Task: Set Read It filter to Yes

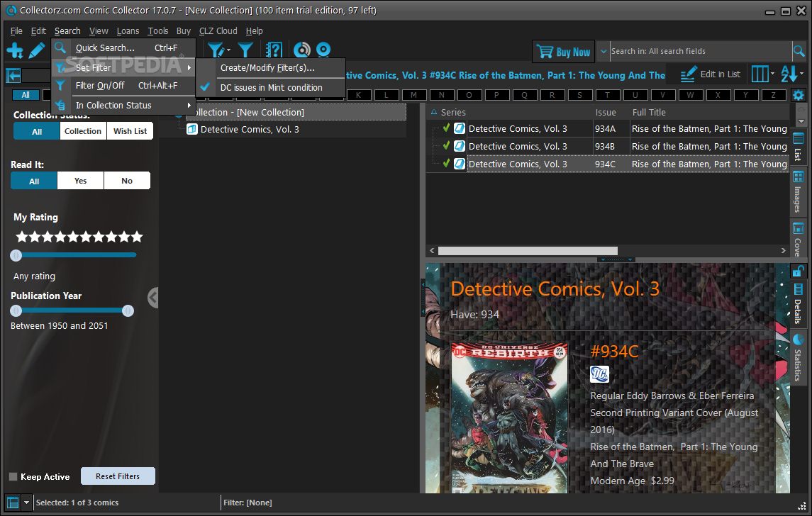Action: pyautogui.click(x=80, y=181)
